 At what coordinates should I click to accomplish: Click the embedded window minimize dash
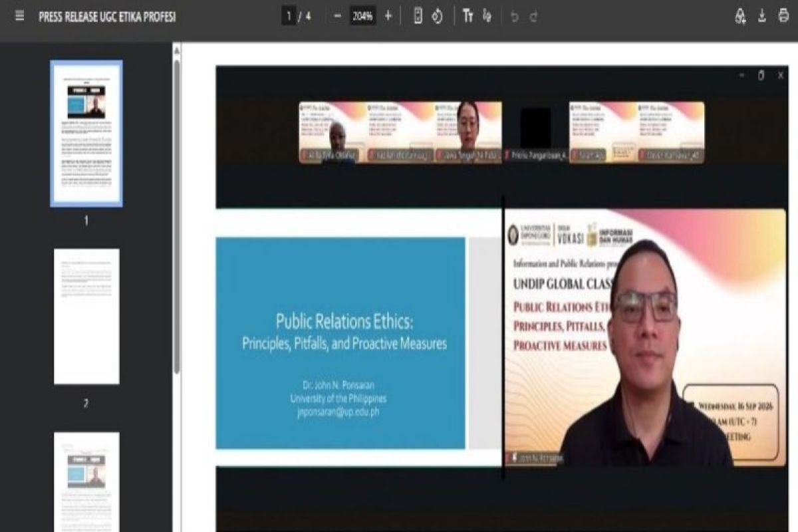(742, 76)
